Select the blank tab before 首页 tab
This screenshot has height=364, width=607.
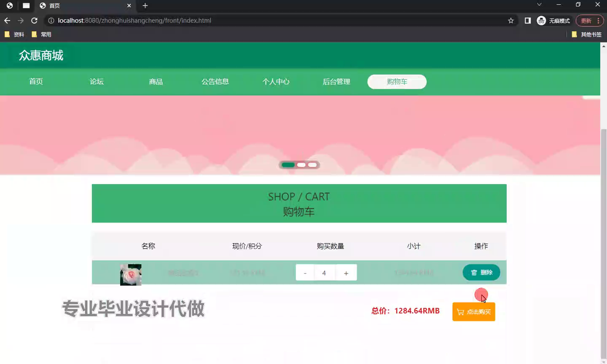coord(26,5)
